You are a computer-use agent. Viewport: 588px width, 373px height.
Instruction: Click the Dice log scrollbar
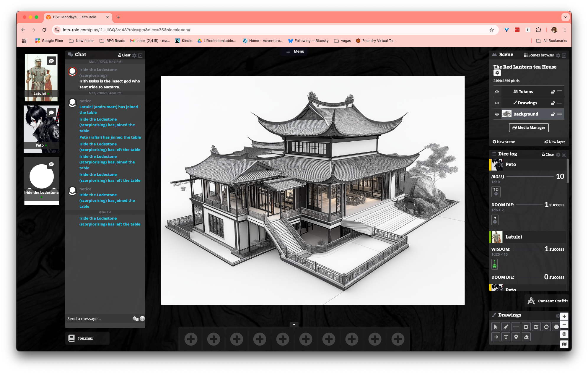(567, 171)
